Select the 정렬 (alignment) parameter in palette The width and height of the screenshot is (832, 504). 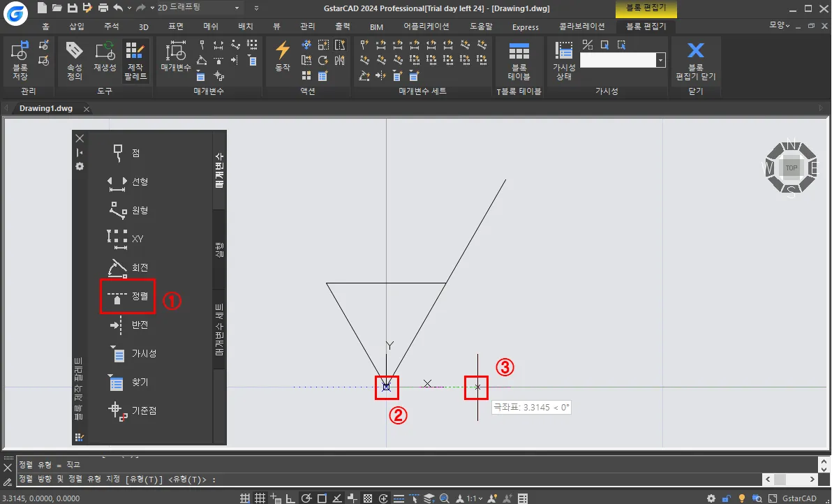click(127, 296)
